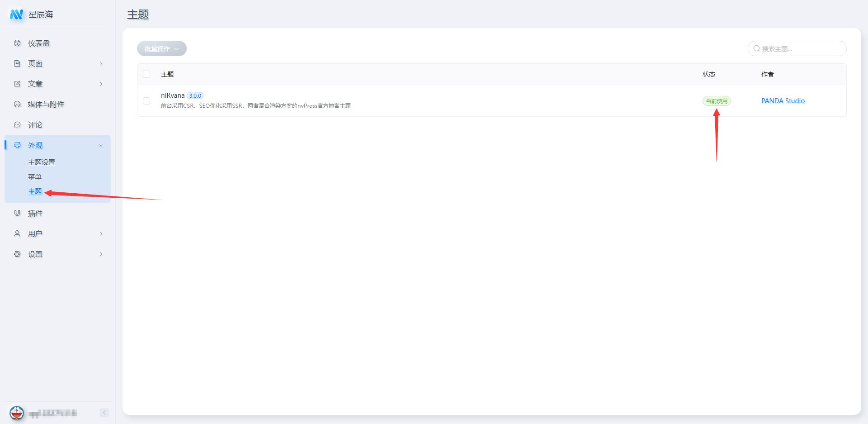Click the 页面 page icon
This screenshot has width=868, height=424.
pyautogui.click(x=17, y=63)
